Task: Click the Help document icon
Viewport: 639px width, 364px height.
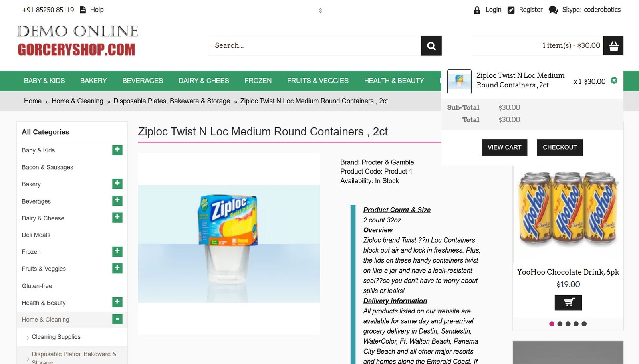Action: click(83, 10)
